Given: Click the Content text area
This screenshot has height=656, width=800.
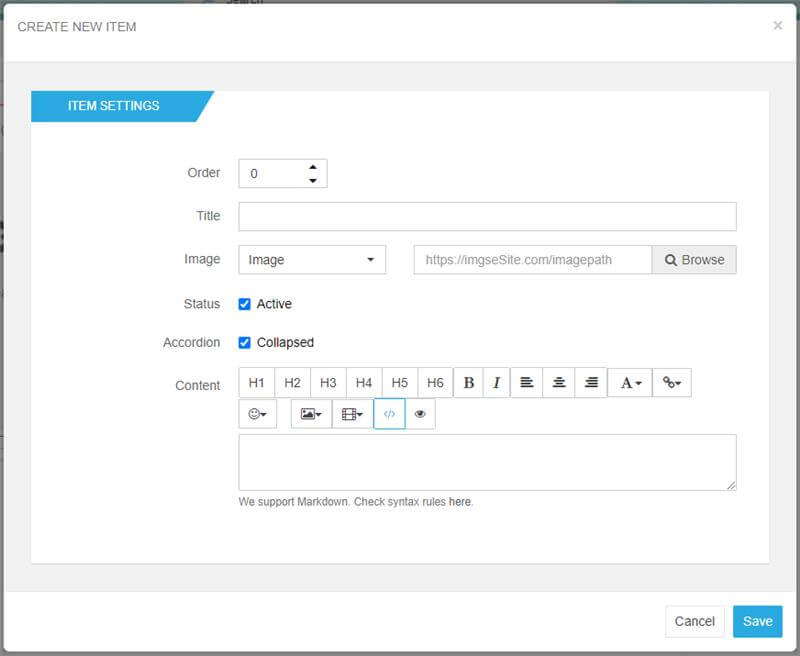Looking at the screenshot, I should point(487,462).
